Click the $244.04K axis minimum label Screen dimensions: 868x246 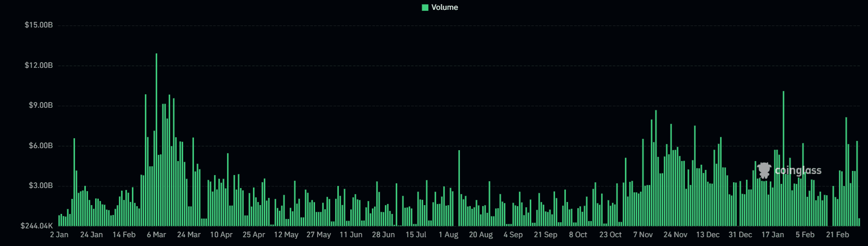click(x=37, y=226)
